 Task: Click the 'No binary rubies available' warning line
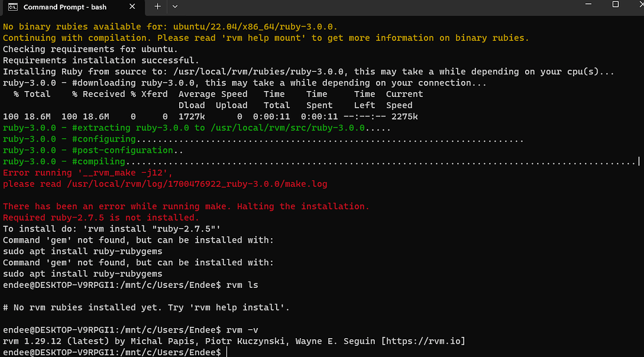170,26
